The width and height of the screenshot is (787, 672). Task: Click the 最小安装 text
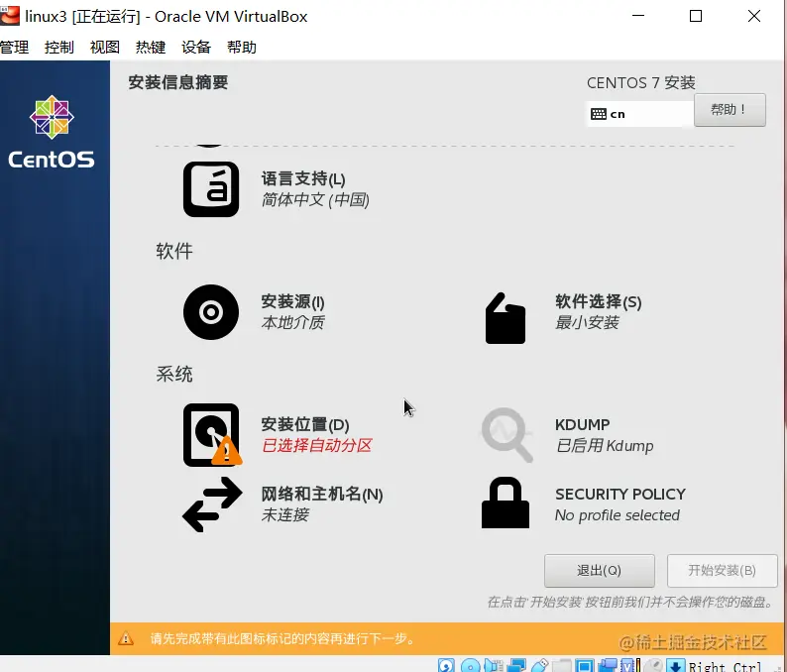587,322
